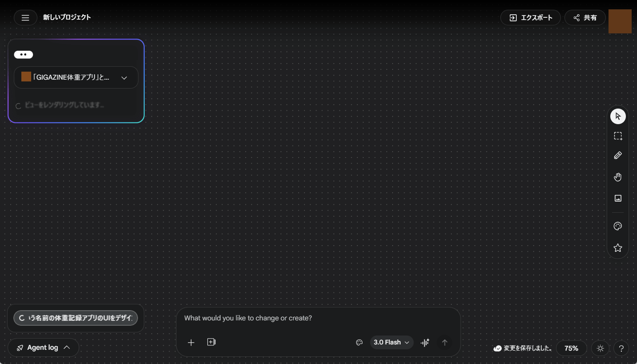Select the cursor pointer tool

617,117
